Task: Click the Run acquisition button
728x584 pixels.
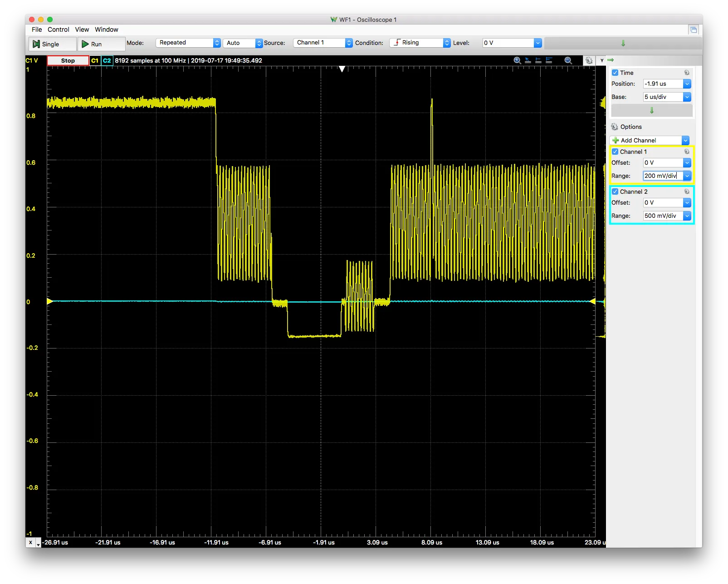Action: (101, 44)
